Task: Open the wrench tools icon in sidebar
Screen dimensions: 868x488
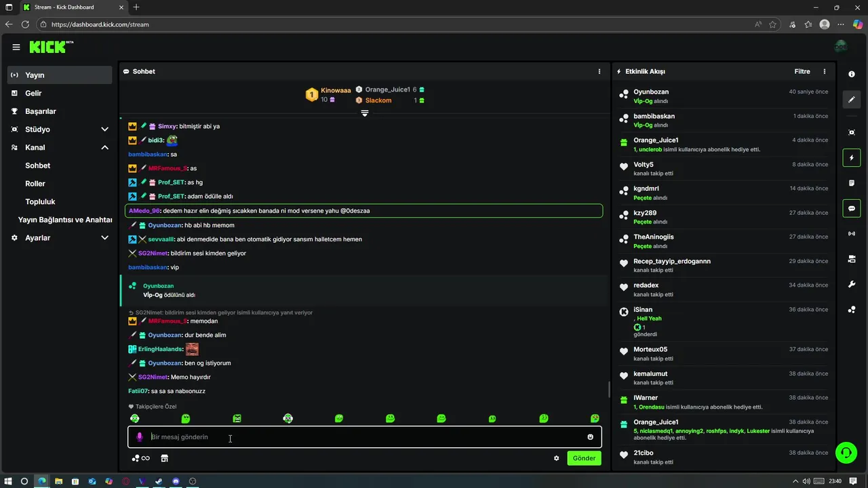Action: point(852,284)
